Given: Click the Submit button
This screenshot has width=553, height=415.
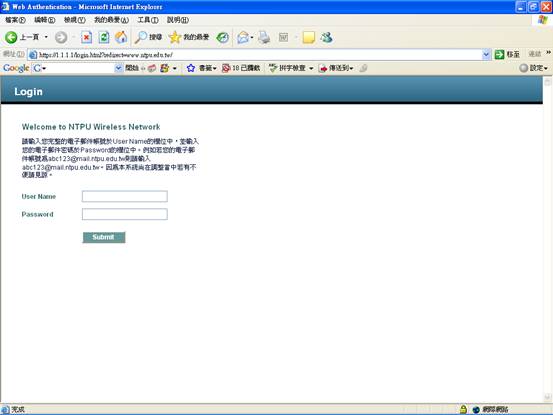Looking at the screenshot, I should click(x=104, y=237).
